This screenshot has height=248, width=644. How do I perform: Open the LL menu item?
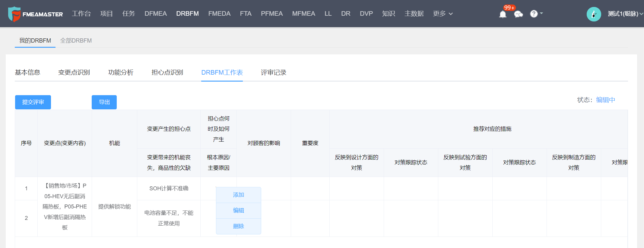[328, 14]
